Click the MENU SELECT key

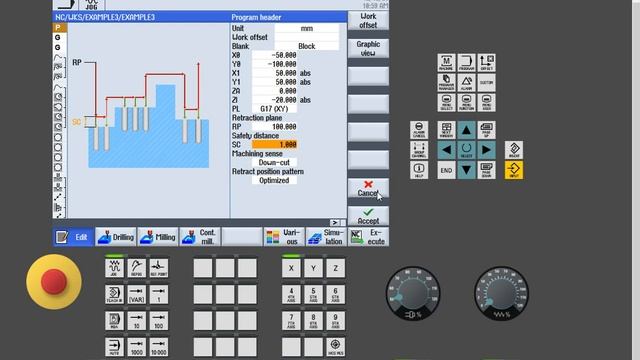pyautogui.click(x=447, y=102)
